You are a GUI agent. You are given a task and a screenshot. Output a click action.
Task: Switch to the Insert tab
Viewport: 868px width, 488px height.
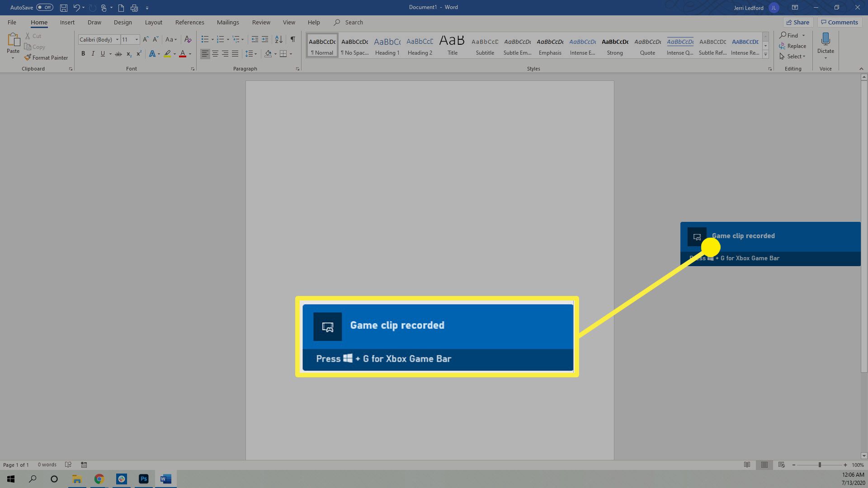(x=67, y=22)
